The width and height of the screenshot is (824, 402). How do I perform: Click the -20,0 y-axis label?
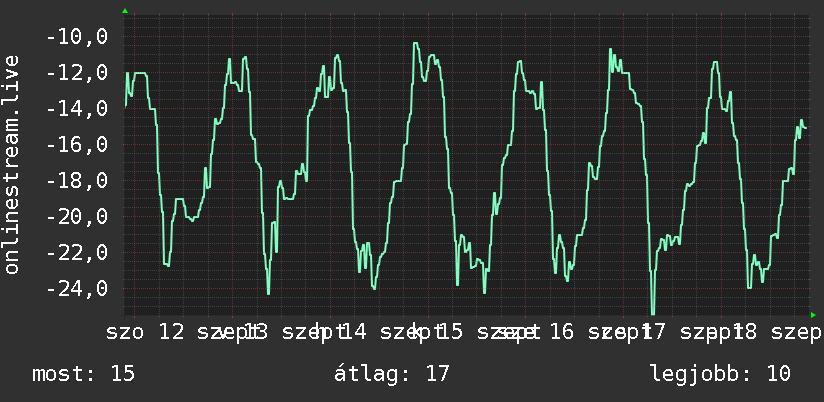77,217
